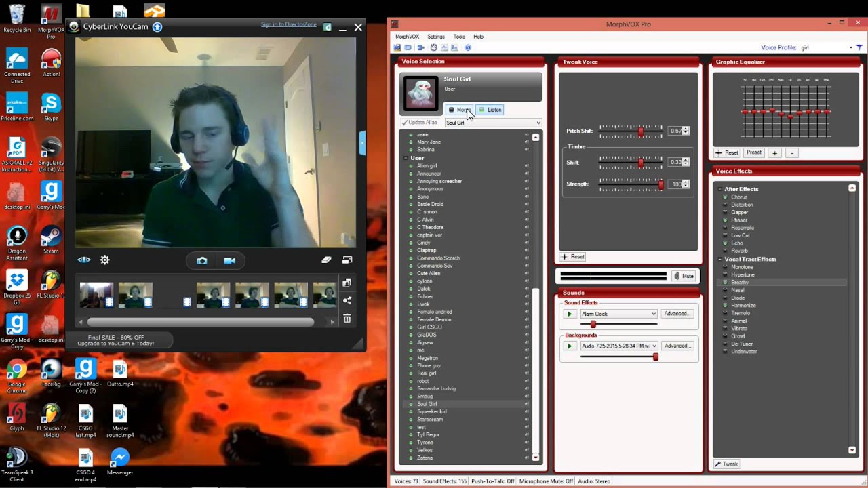Toggle microphone Mute button
Screen dimensions: 868x488
pyautogui.click(x=684, y=276)
